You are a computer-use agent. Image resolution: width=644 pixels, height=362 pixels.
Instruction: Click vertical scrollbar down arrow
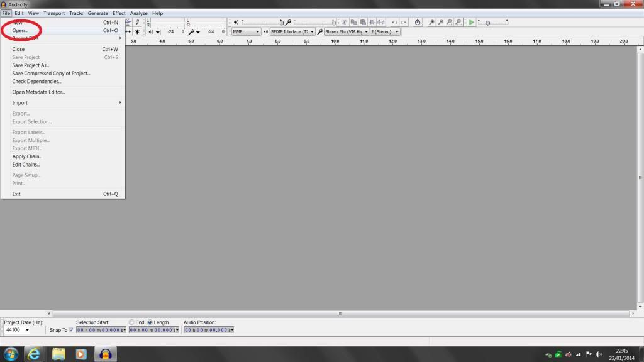640,307
